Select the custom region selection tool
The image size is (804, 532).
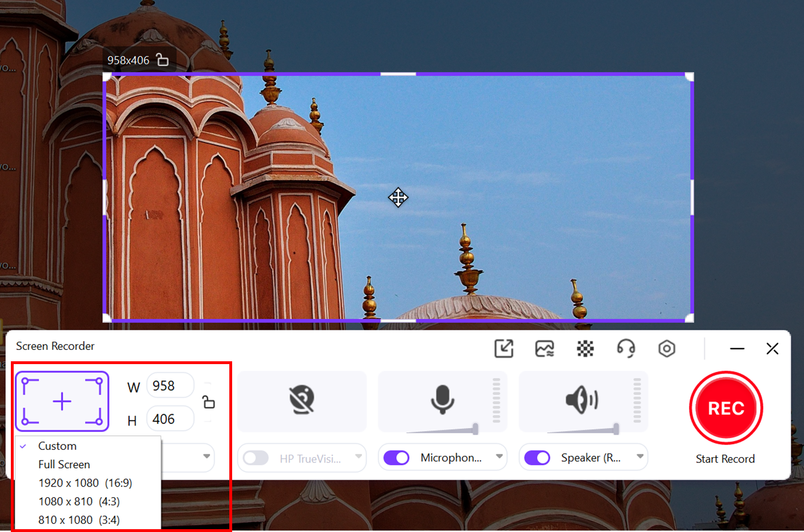pos(62,401)
